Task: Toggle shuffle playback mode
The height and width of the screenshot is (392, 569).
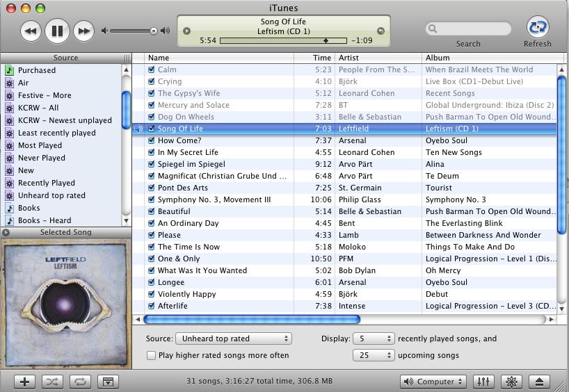Action: 52,382
